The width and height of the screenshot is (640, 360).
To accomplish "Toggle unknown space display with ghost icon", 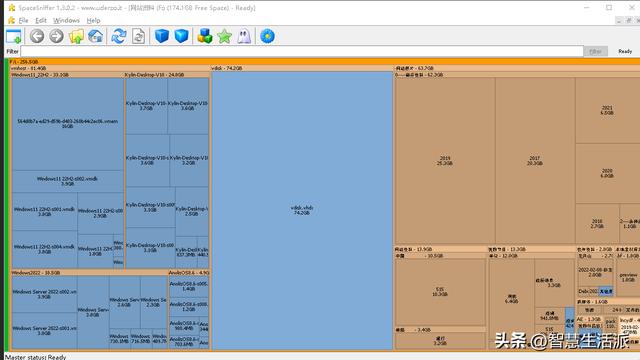I will click(x=244, y=36).
